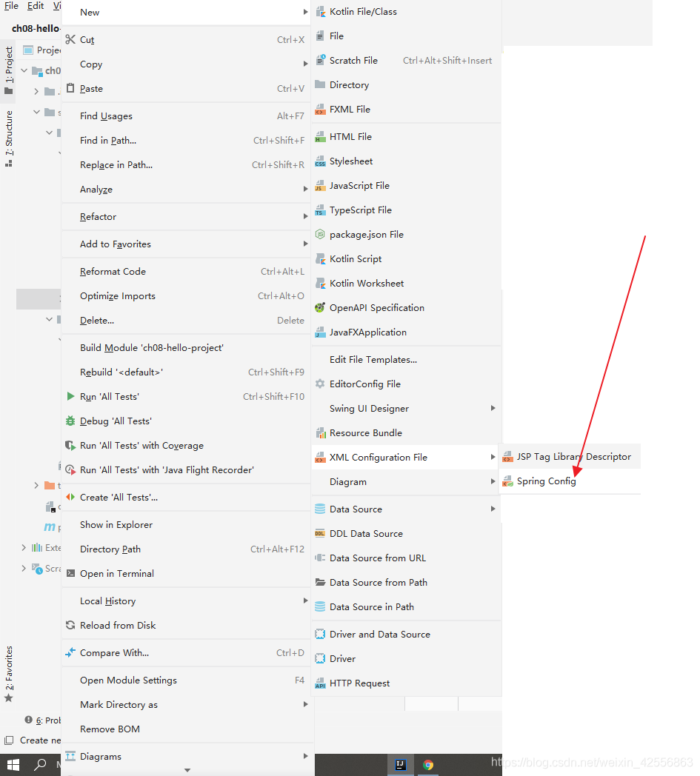Viewport: 700px width, 776px height.
Task: Choose Delete... from context menu
Action: tap(187, 320)
